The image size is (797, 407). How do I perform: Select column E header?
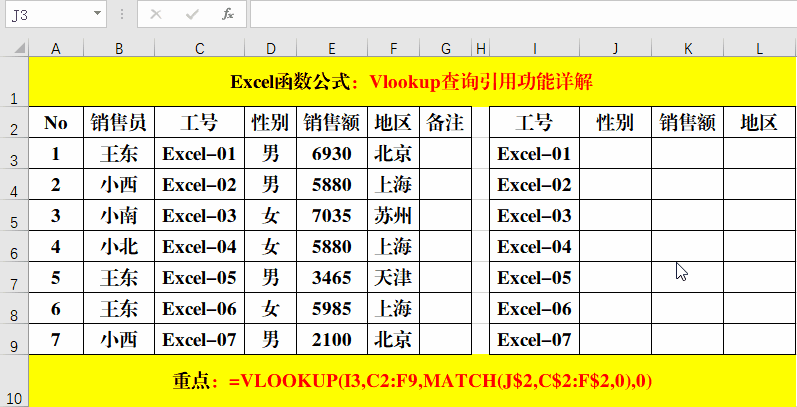tap(332, 49)
